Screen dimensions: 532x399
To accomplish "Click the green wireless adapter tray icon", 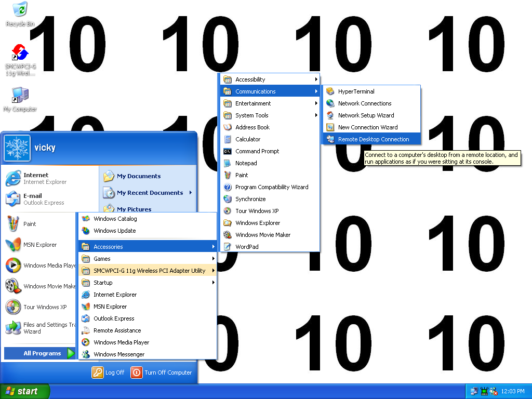I will [484, 392].
